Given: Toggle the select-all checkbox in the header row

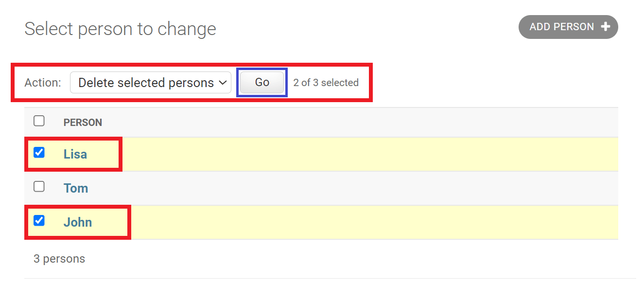Looking at the screenshot, I should click(39, 121).
